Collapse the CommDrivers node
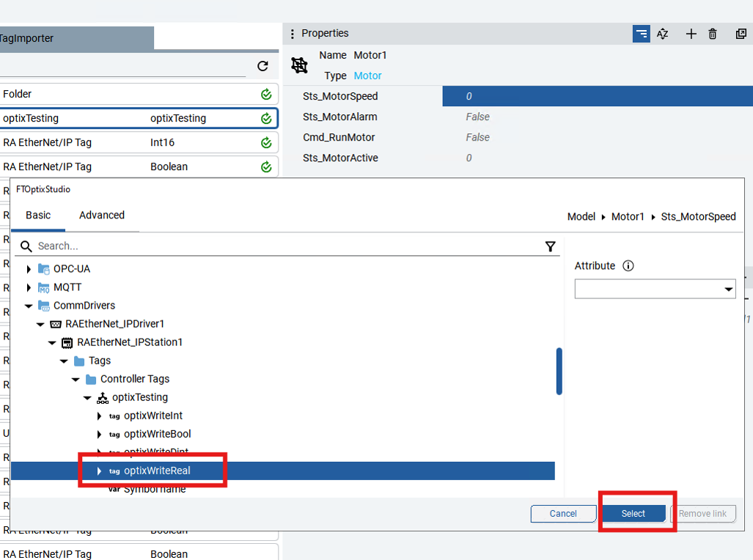Screen dimensions: 753x560 click(29, 306)
